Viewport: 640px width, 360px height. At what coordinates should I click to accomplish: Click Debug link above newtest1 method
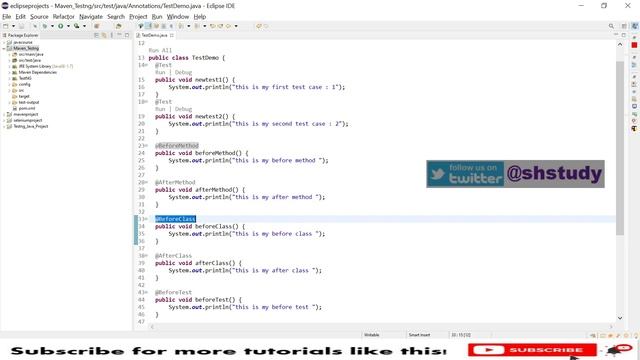[x=183, y=72]
